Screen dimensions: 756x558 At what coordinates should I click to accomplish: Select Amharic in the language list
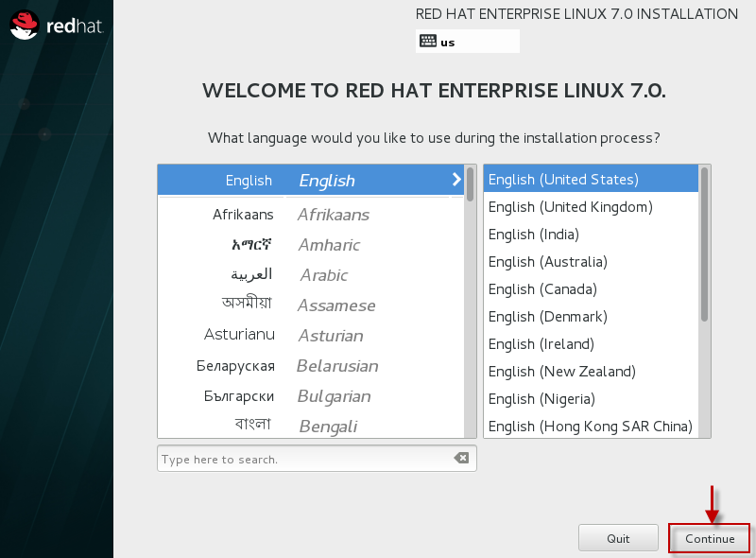pyautogui.click(x=311, y=245)
